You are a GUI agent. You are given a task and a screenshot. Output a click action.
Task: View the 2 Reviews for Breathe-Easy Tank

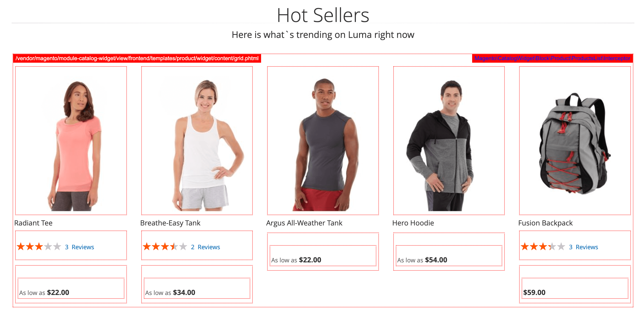[x=205, y=247]
